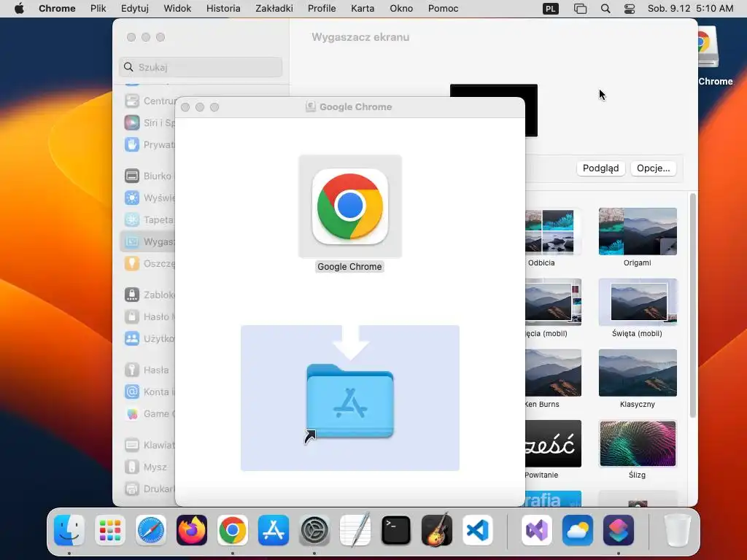Open the Widok menu
This screenshot has height=560, width=747.
tap(177, 9)
